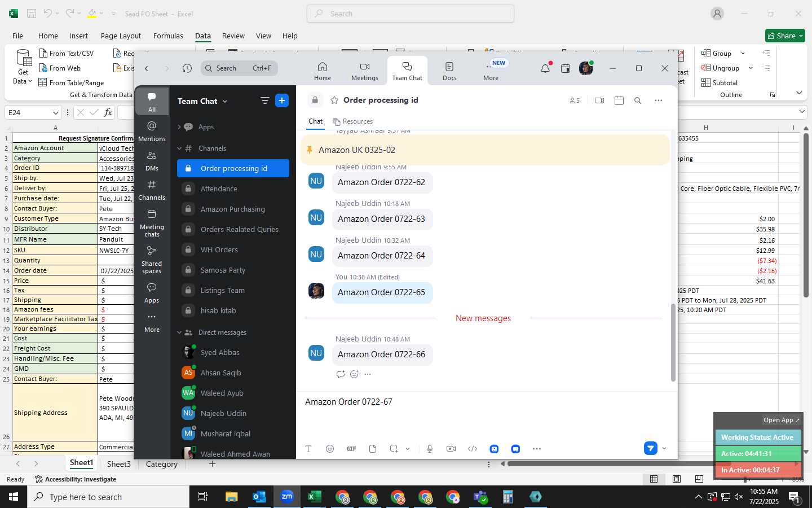
Task: Click the Zoom chat vertical scrollbar
Action: tap(673, 342)
